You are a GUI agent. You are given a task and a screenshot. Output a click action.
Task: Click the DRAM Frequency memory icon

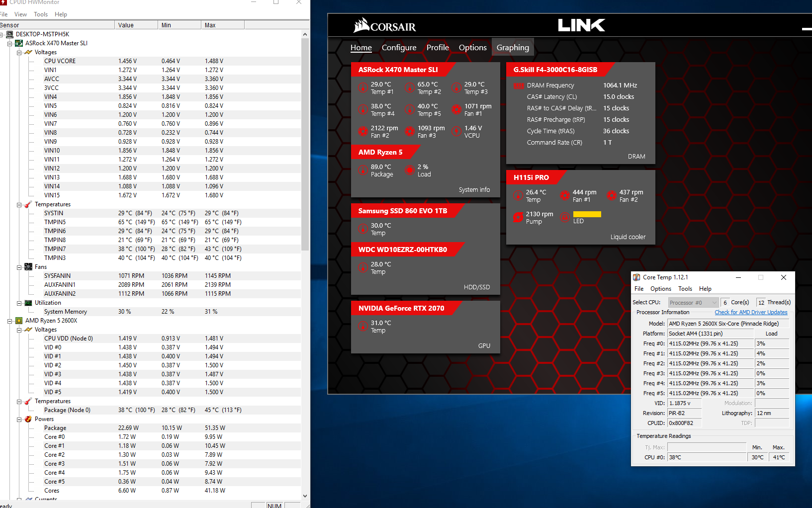pyautogui.click(x=518, y=85)
